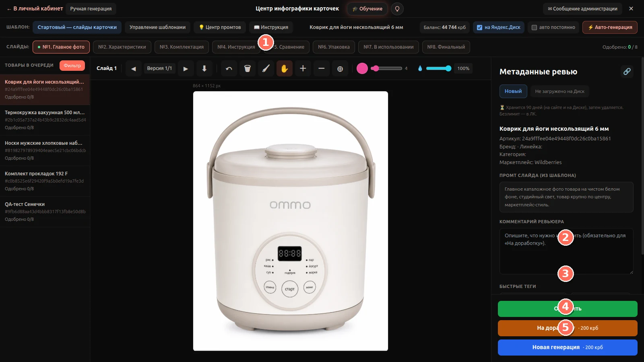This screenshot has height=362, width=644.
Task: Copy review link via chain icon
Action: [x=627, y=71]
